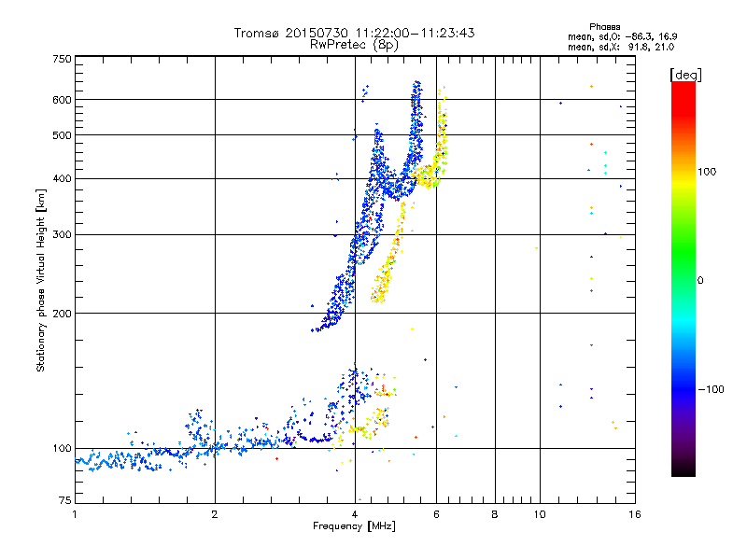Screen dimensions: 747x560
Task: Click the '[deg]' colorbar unit label
Action: coord(685,76)
